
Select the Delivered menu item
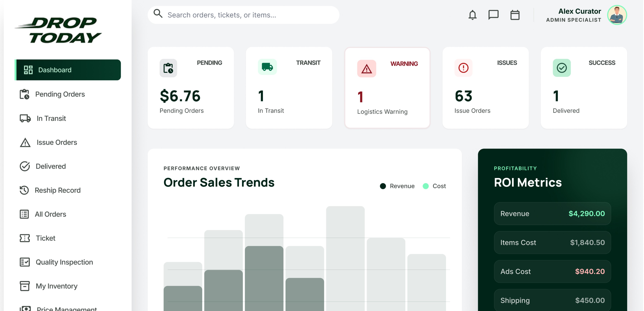pyautogui.click(x=50, y=166)
